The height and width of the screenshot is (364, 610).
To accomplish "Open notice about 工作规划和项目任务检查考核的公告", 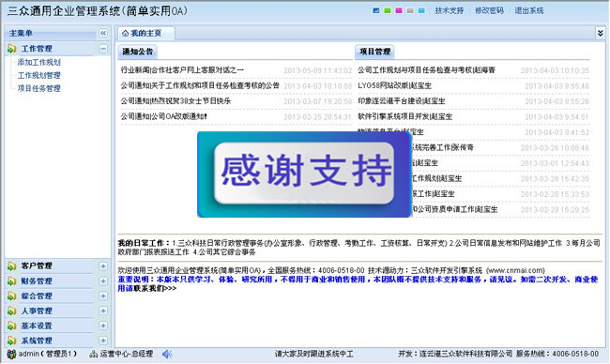I will coord(200,85).
